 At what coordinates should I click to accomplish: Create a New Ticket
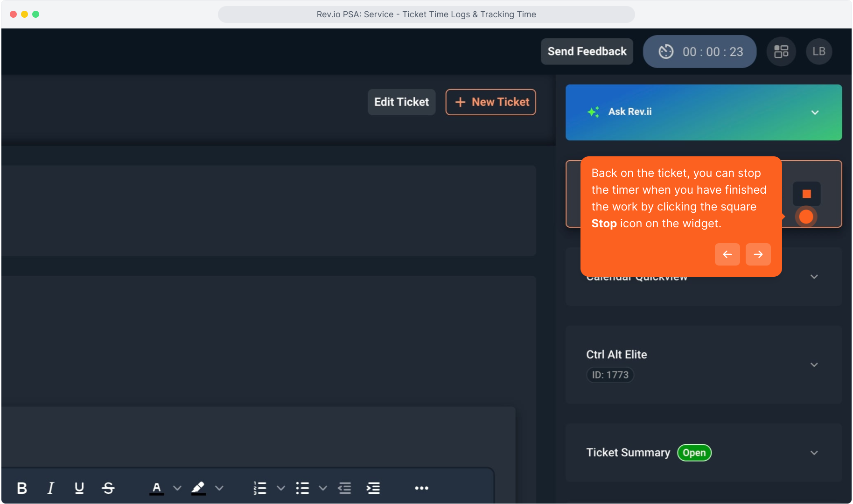[490, 102]
